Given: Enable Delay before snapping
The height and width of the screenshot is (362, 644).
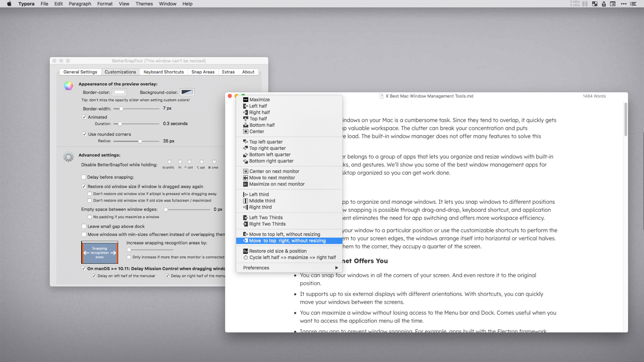Looking at the screenshot, I should (84, 177).
